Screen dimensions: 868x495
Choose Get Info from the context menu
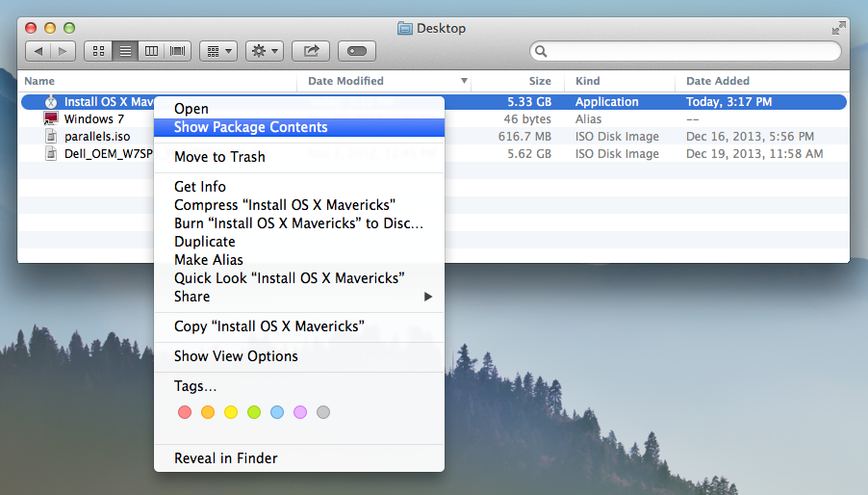(x=299, y=187)
